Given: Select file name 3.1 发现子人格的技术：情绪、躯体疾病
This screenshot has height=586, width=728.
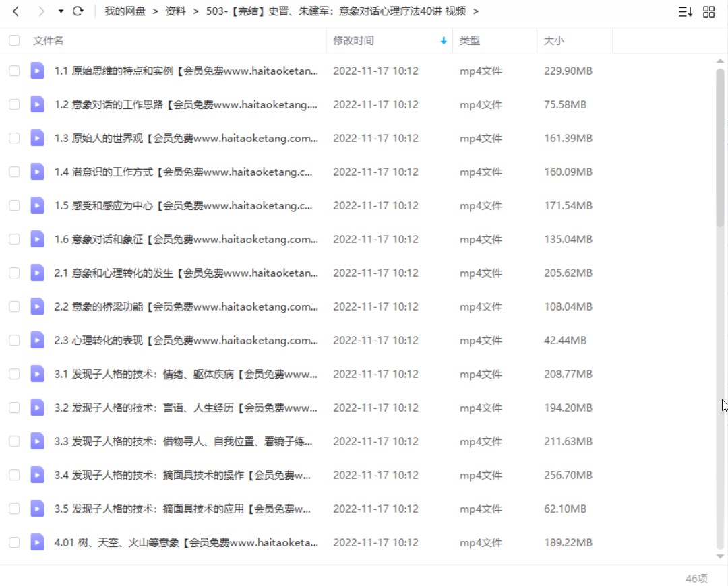Looking at the screenshot, I should [x=186, y=374].
